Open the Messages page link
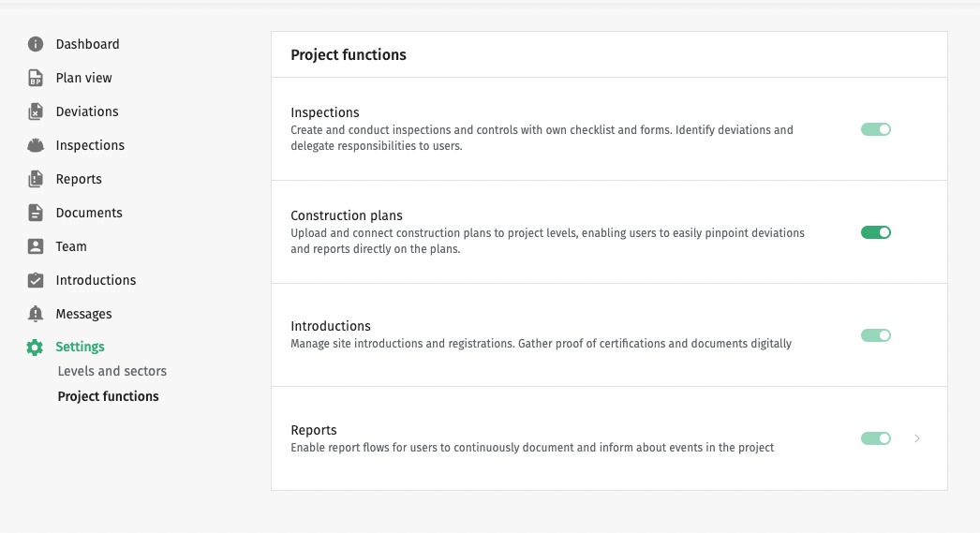The height and width of the screenshot is (533, 980). coord(84,314)
